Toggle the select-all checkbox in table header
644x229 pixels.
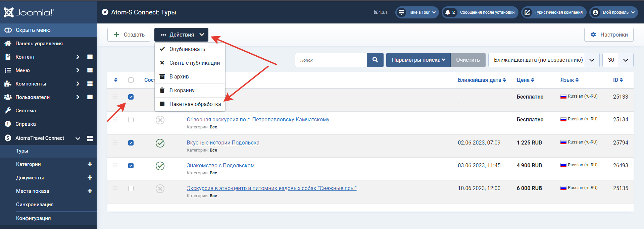click(131, 80)
